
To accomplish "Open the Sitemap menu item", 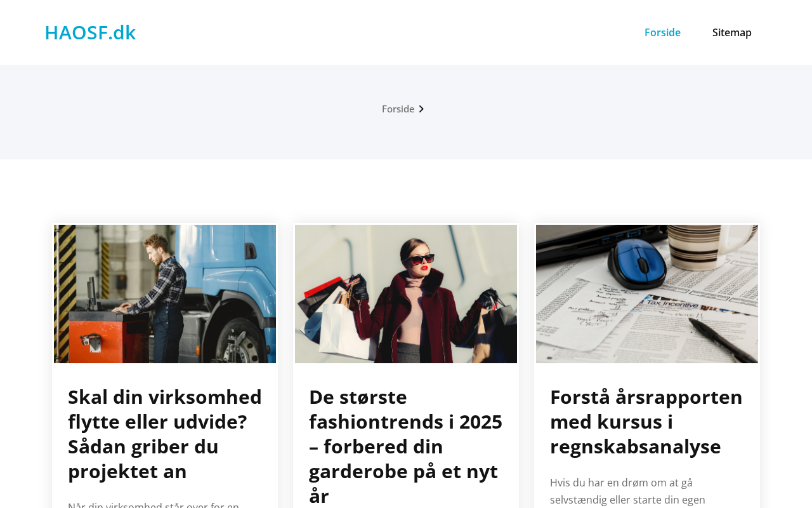I will tap(731, 32).
